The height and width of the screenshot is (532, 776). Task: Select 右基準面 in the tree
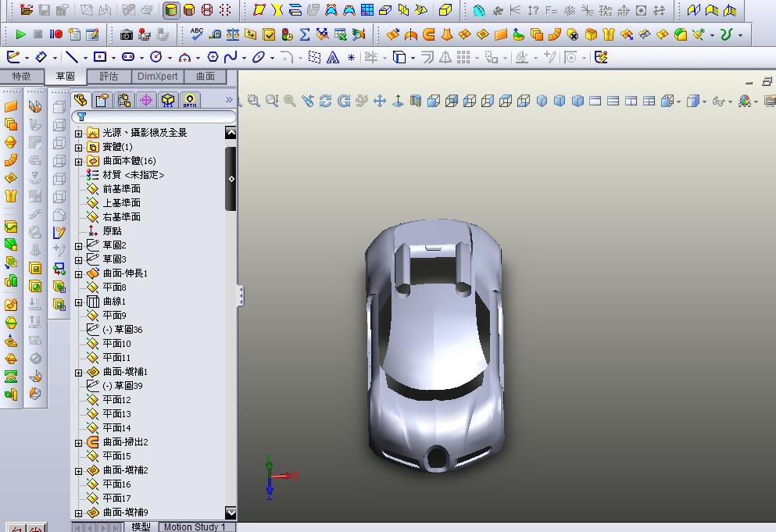coord(122,216)
